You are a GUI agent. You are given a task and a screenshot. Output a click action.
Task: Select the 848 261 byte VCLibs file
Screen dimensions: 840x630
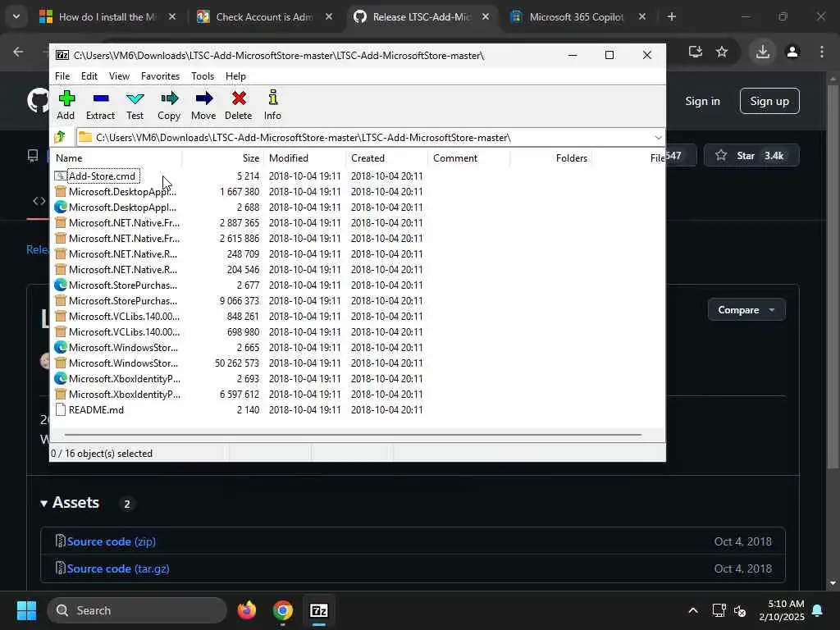point(124,317)
